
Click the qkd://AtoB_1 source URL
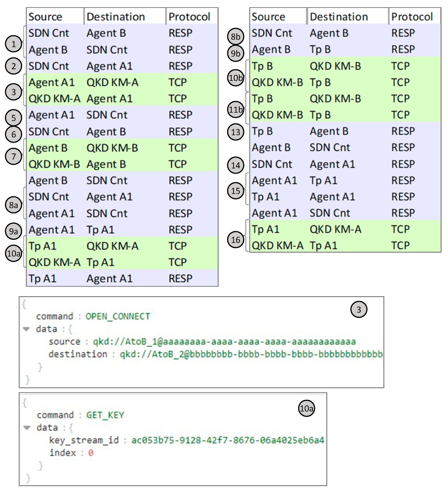click(224, 341)
